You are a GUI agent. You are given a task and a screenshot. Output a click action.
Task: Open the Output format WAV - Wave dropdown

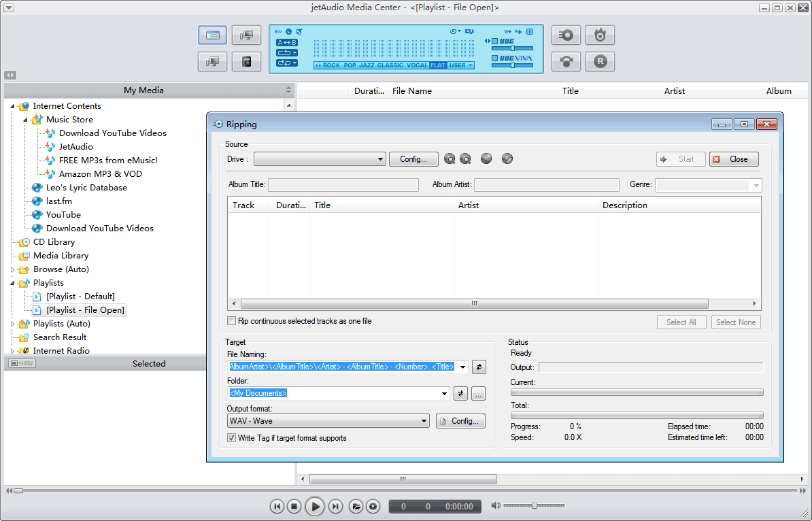click(328, 421)
